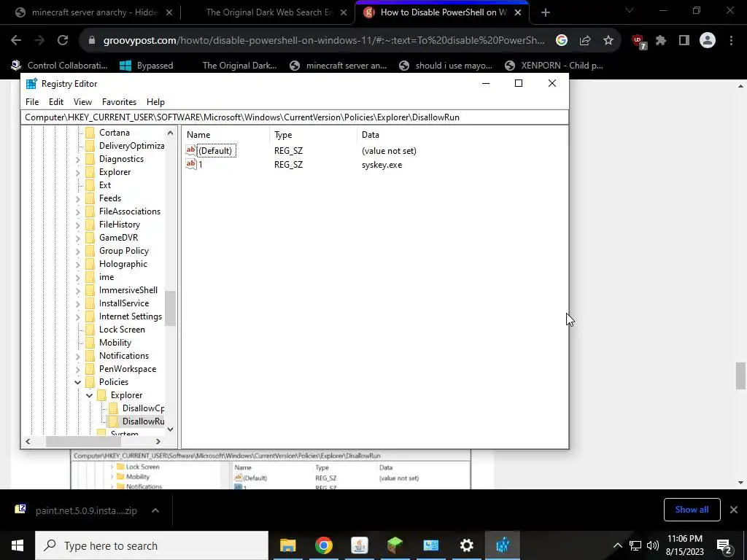Bookmark this page with the star icon
Viewport: 747px width, 560px height.
(608, 41)
